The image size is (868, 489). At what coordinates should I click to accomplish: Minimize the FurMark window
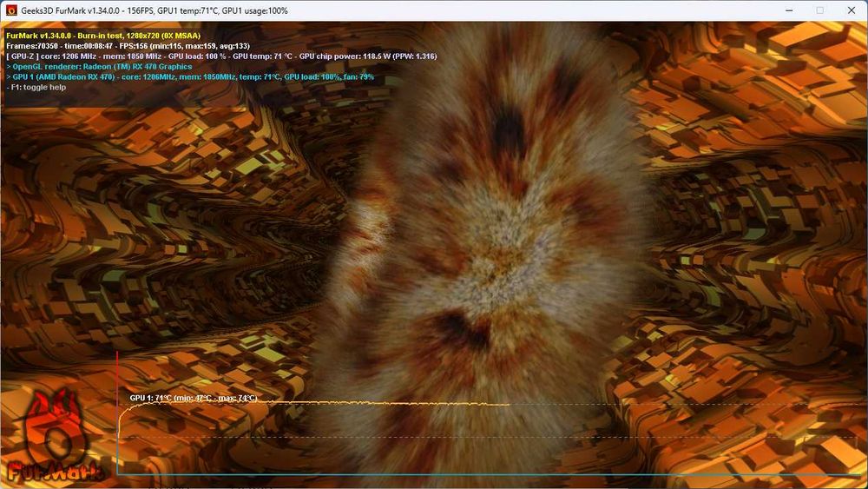point(789,10)
